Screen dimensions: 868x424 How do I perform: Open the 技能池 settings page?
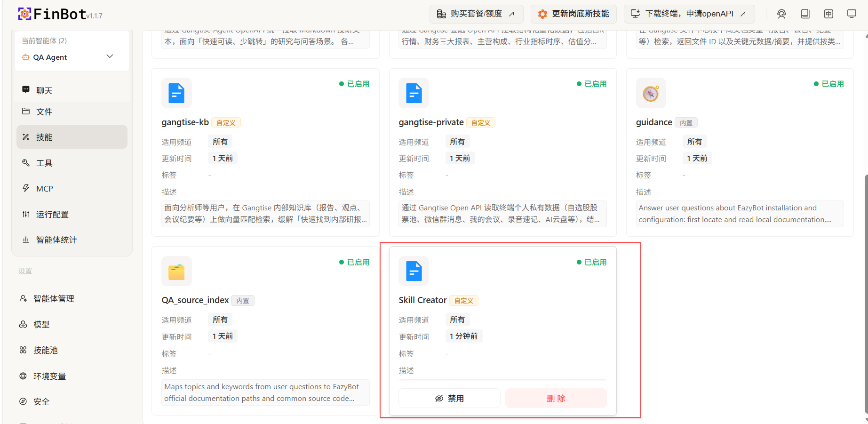pos(72,350)
